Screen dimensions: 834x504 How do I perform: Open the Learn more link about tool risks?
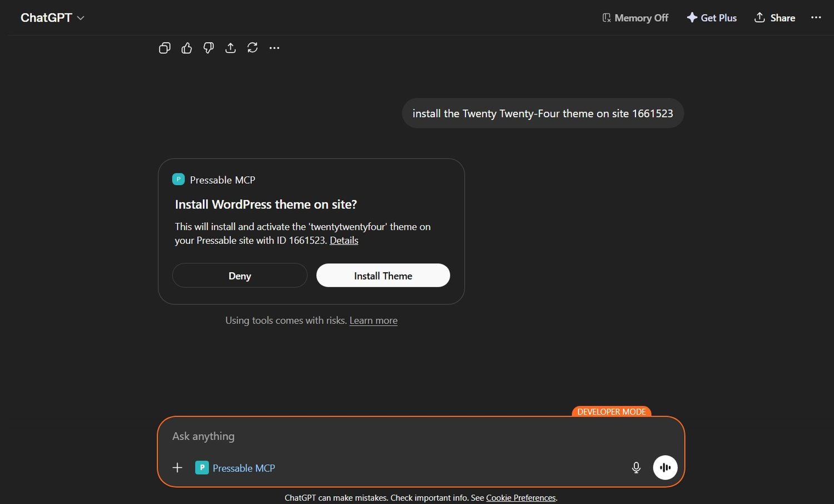374,321
